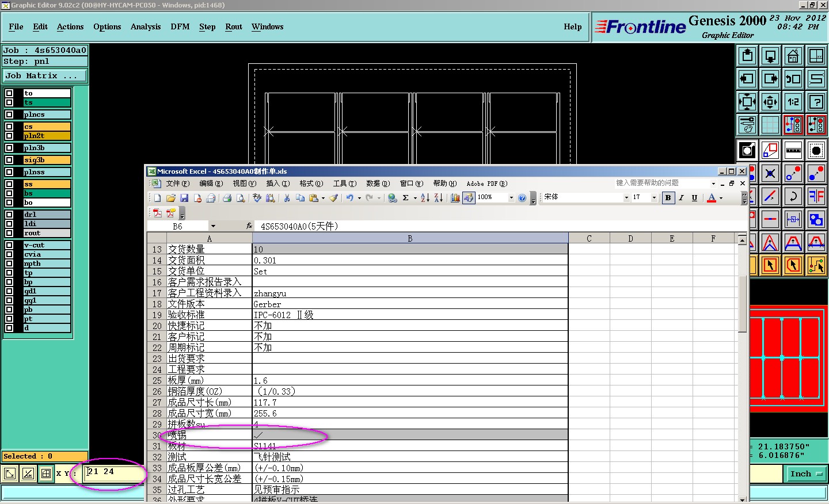Open the Actions menu
The image size is (829, 504).
[x=70, y=26]
